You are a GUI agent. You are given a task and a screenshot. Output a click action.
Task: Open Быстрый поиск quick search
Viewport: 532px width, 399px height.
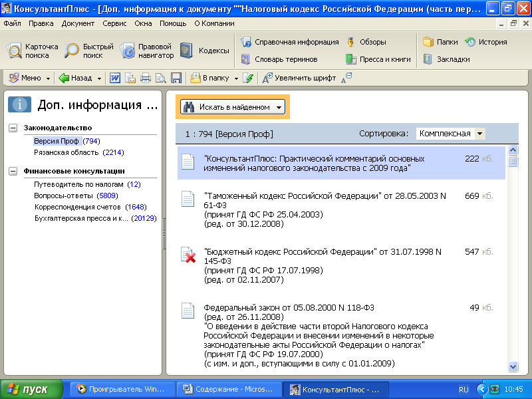pyautogui.click(x=89, y=51)
